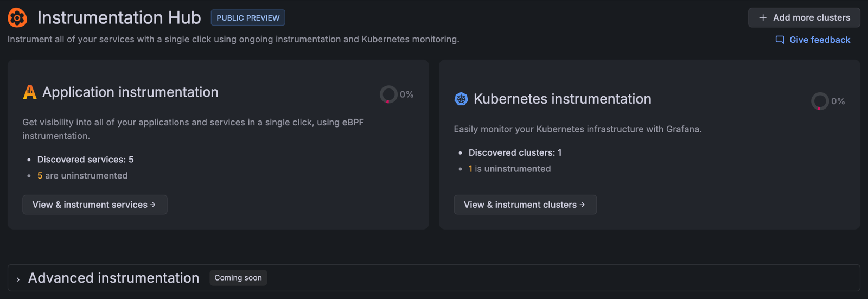This screenshot has width=868, height=299.
Task: Click the Grafana logo icon
Action: (17, 17)
